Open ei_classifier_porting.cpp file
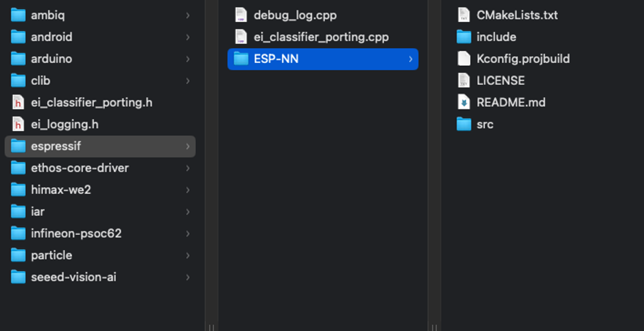Image resolution: width=644 pixels, height=331 pixels. 321,37
